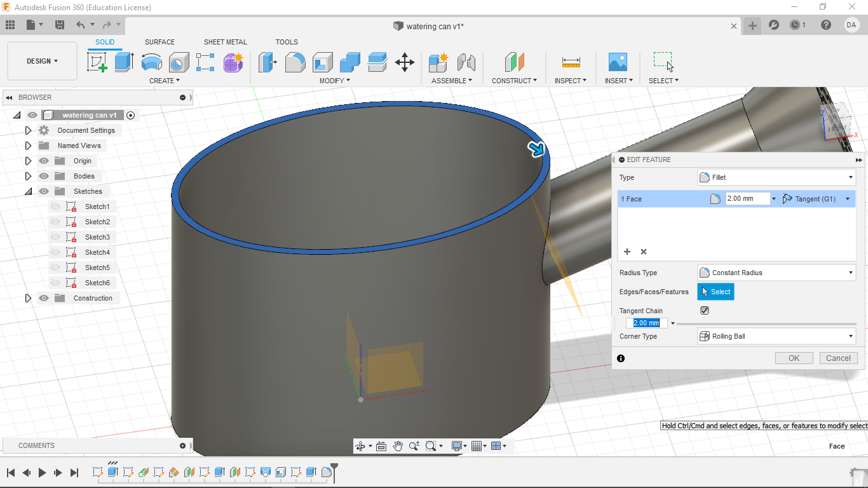Open the Tangent (G1) continuity dropdown
The width and height of the screenshot is (868, 488).
(x=817, y=199)
